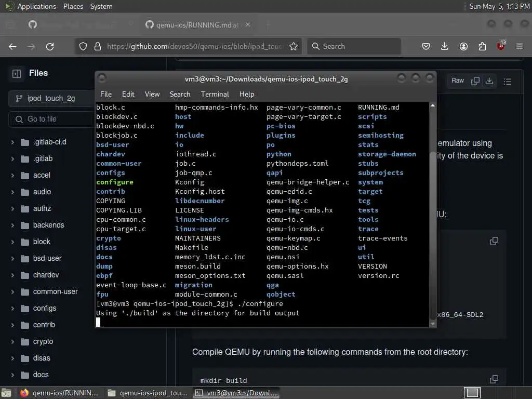Open the disas folder in file tree

tap(42, 358)
